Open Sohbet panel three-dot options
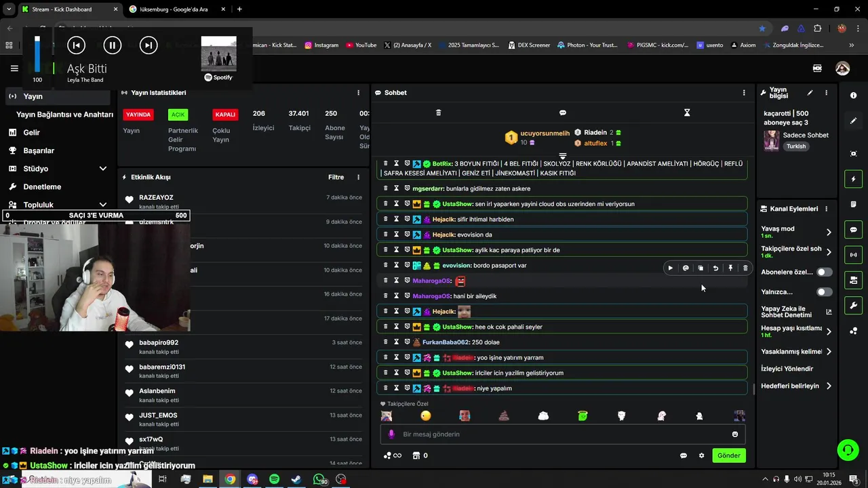Image resolution: width=868 pixels, height=488 pixels. tap(744, 93)
